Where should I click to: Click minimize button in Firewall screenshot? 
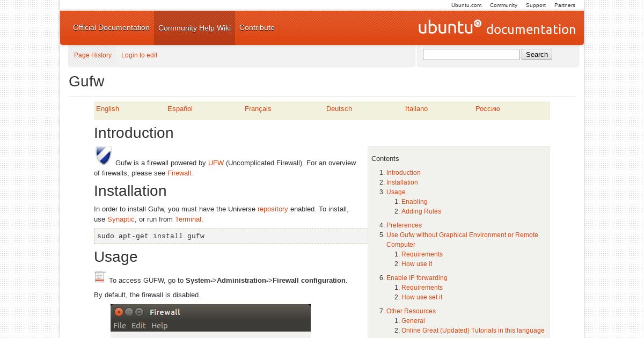point(129,312)
